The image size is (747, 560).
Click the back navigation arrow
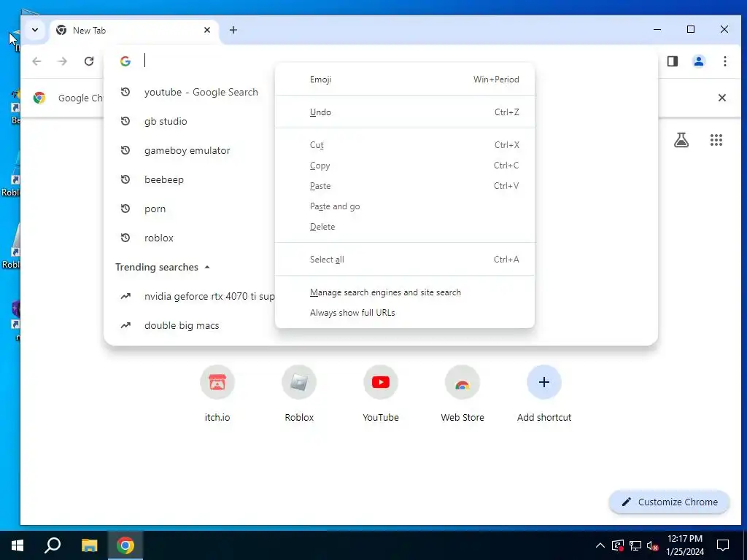tap(36, 61)
